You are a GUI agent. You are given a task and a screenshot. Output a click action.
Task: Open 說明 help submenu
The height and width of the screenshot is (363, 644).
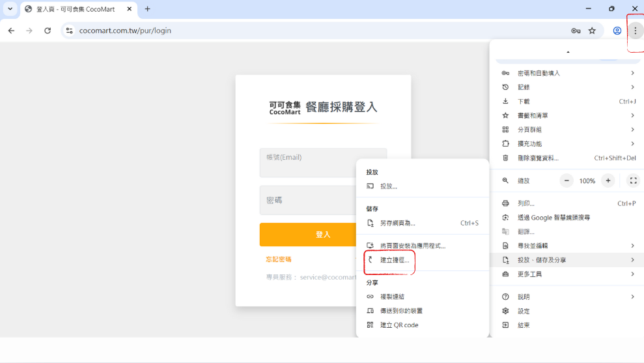tap(567, 297)
